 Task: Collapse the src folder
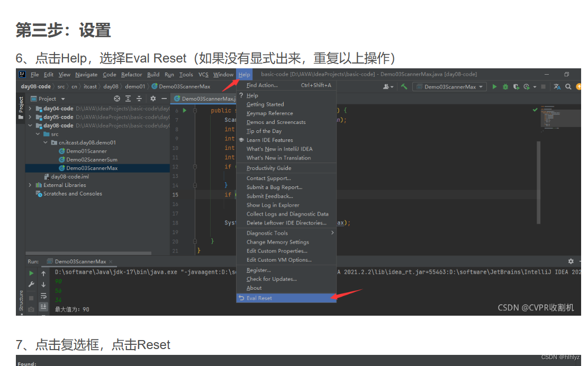[38, 134]
